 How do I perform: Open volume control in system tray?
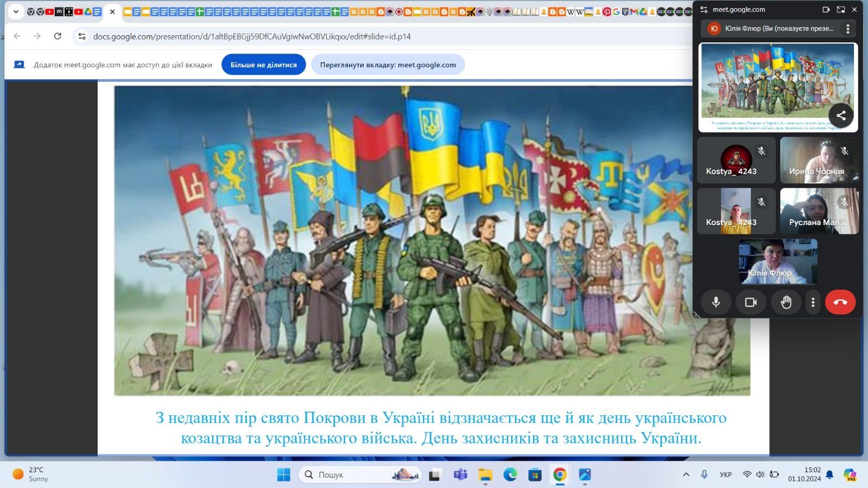(x=760, y=474)
